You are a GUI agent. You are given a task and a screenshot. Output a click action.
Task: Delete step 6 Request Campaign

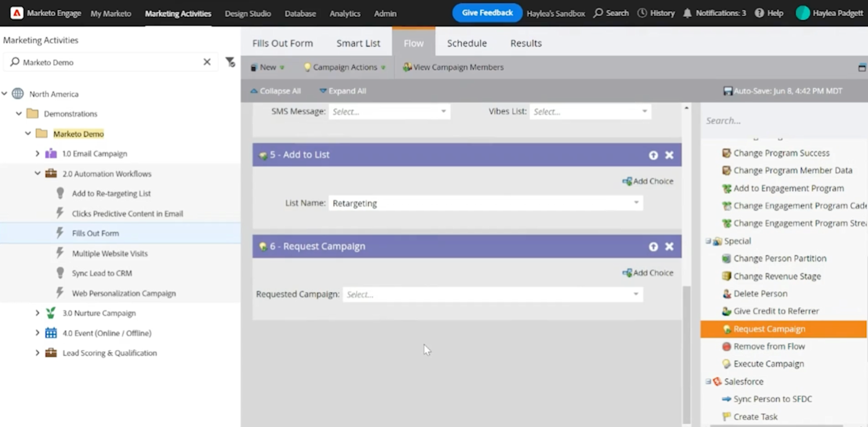[670, 246]
